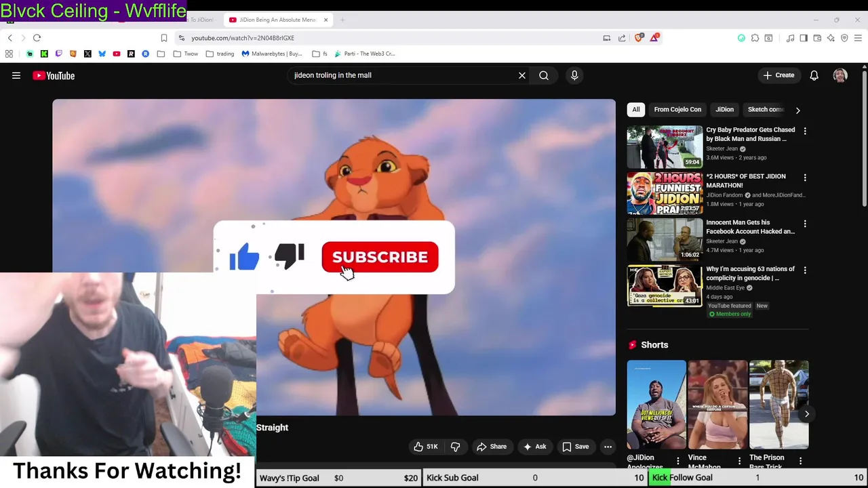The height and width of the screenshot is (488, 868).
Task: Open the Vince McMahon short
Action: [x=717, y=405]
